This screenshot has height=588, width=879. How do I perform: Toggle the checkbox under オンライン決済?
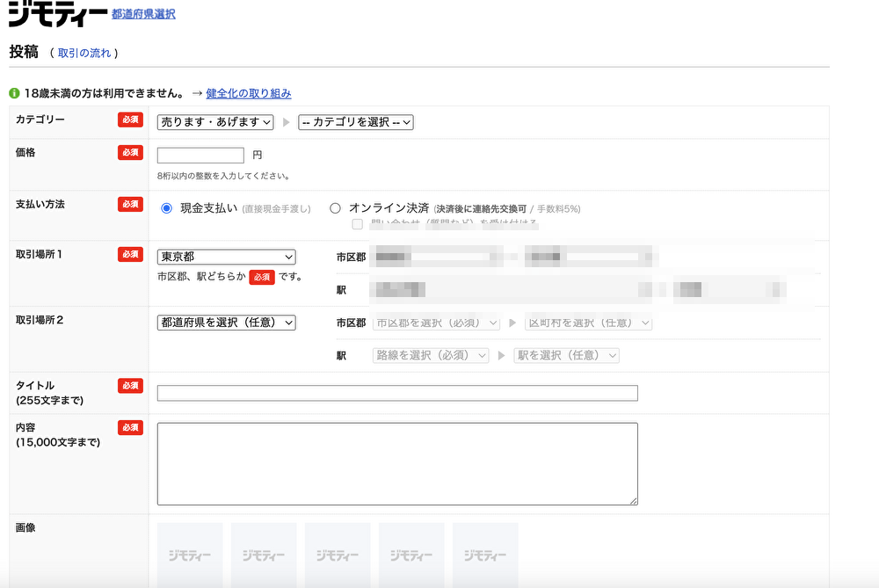tap(357, 224)
